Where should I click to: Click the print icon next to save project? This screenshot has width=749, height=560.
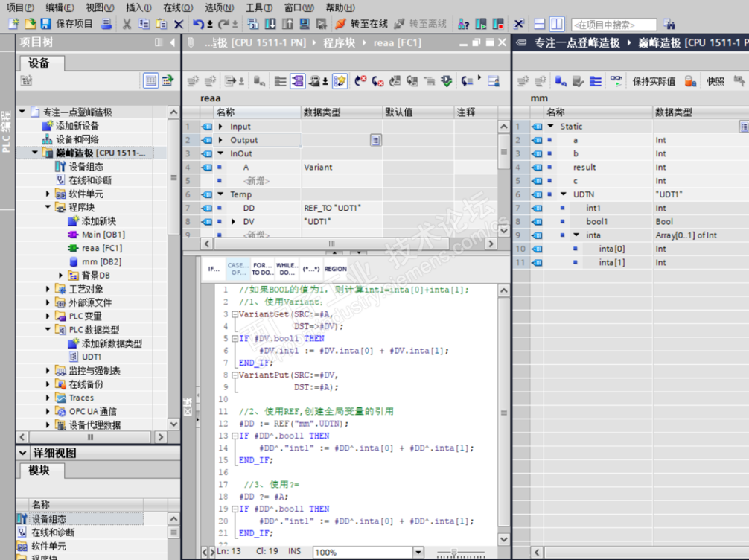pyautogui.click(x=106, y=24)
